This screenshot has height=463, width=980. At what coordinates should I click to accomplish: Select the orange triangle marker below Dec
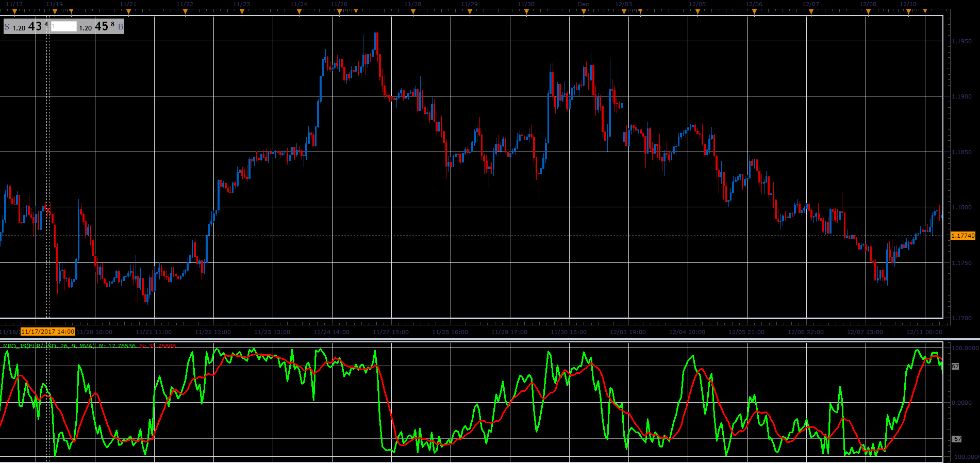(x=584, y=11)
